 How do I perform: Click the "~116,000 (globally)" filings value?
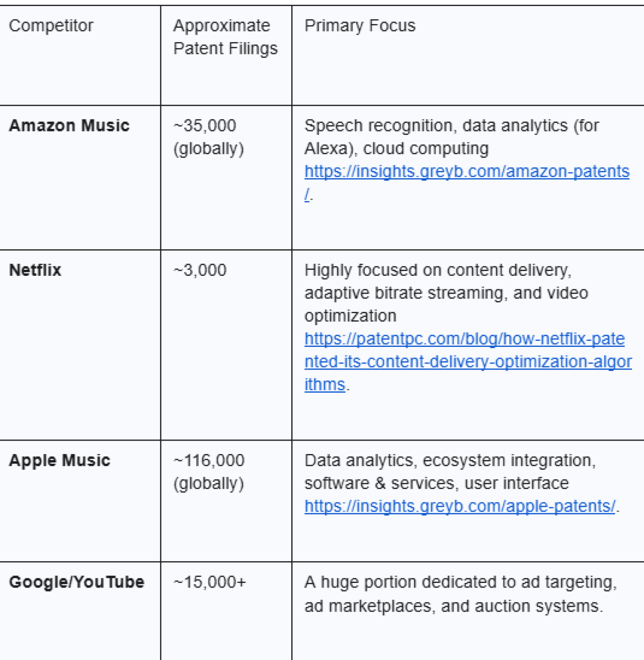(209, 472)
